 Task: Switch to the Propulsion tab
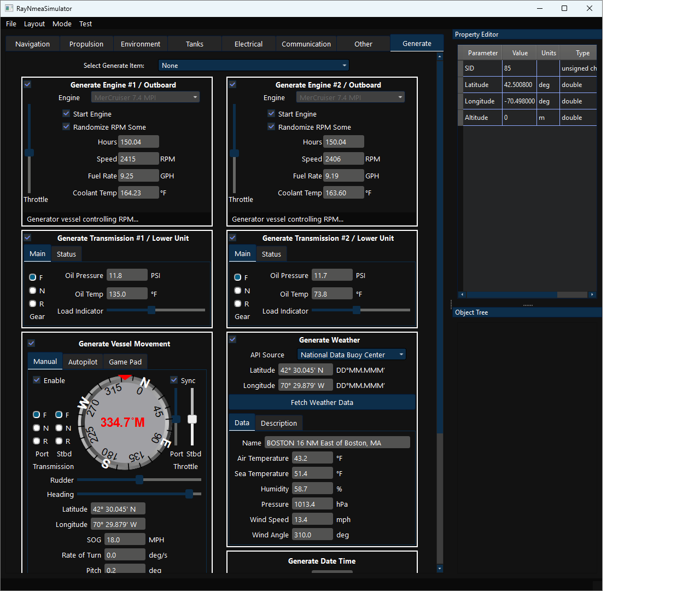(x=86, y=43)
